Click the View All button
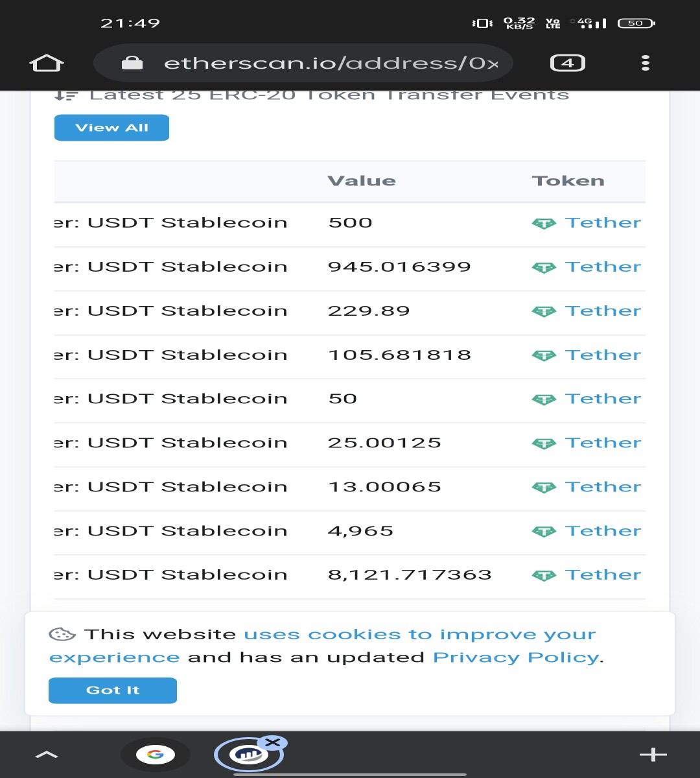The width and height of the screenshot is (700, 778). click(111, 128)
